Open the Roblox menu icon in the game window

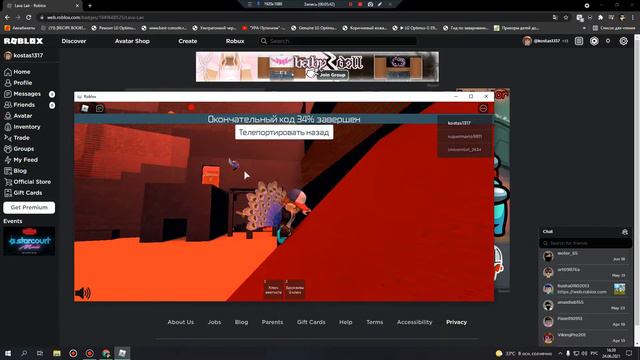point(85,108)
